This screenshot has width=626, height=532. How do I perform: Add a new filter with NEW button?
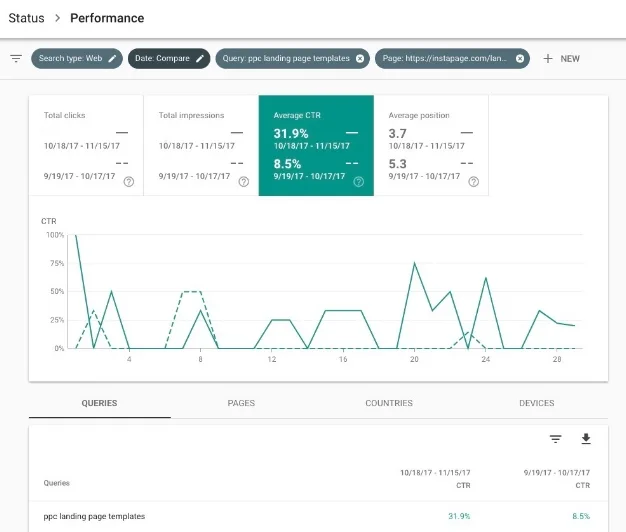click(561, 59)
